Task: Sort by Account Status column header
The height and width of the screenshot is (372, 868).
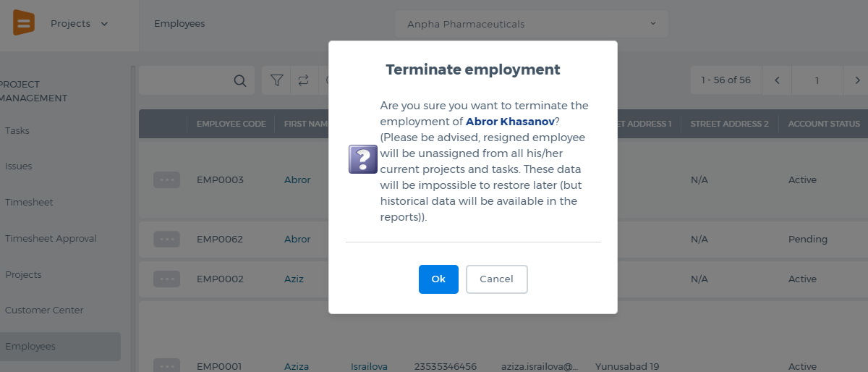Action: 824,124
